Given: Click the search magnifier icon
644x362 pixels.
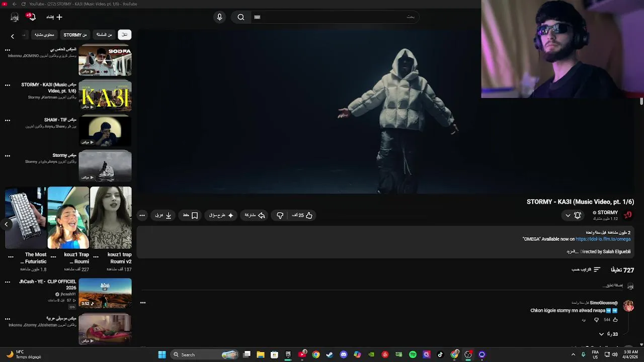Looking at the screenshot, I should click(x=241, y=17).
